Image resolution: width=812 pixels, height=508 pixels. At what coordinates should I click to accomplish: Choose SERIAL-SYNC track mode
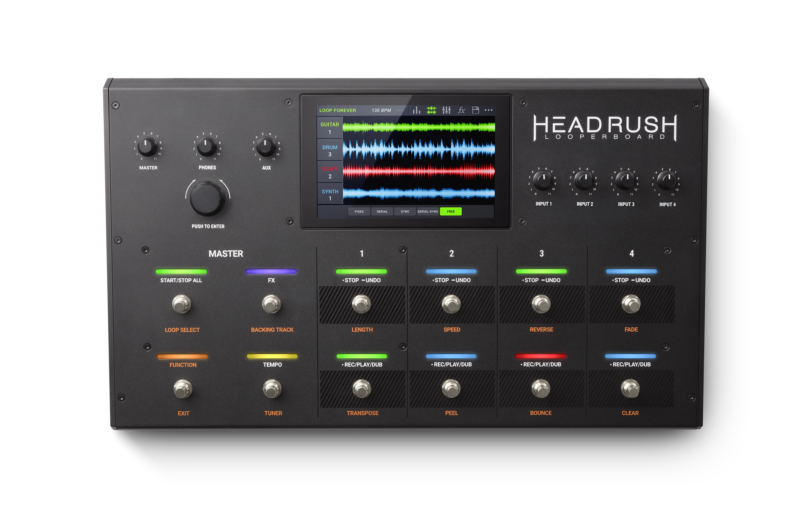click(x=428, y=212)
